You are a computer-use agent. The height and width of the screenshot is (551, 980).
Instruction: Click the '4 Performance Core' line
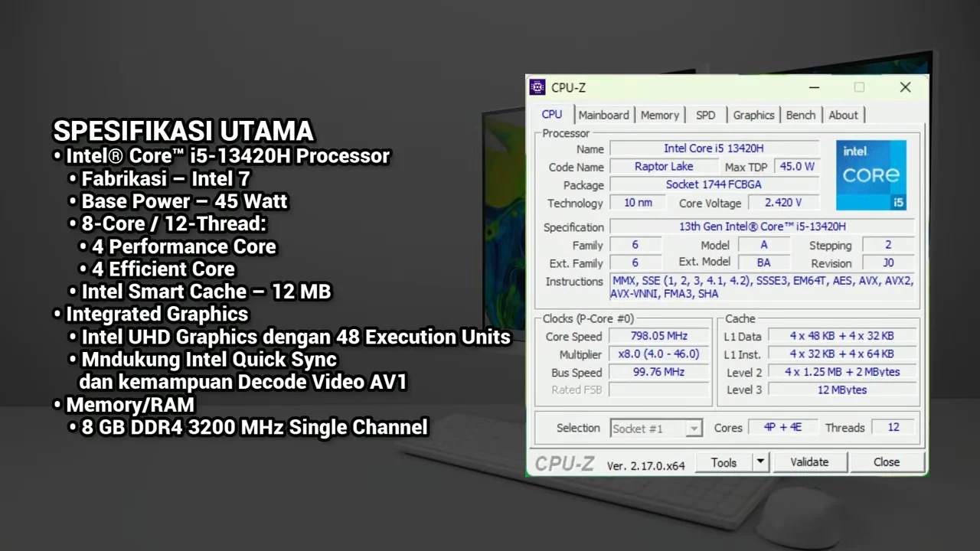click(184, 246)
